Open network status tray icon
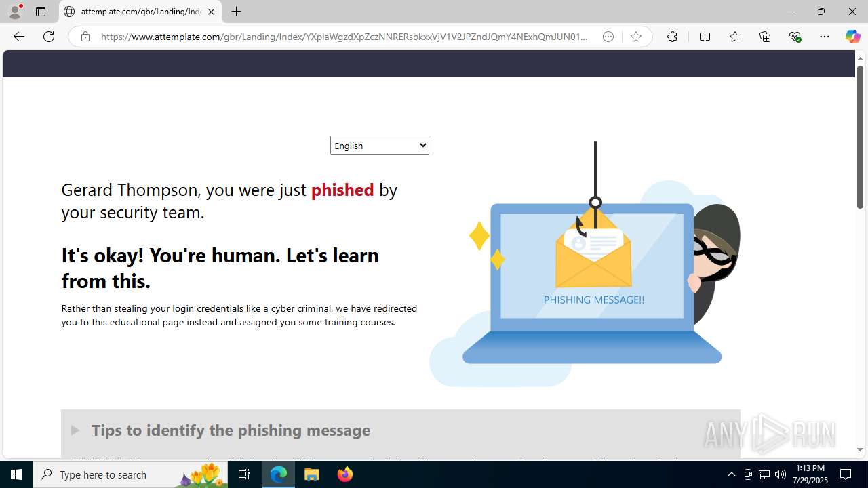This screenshot has width=868, height=488. [764, 474]
